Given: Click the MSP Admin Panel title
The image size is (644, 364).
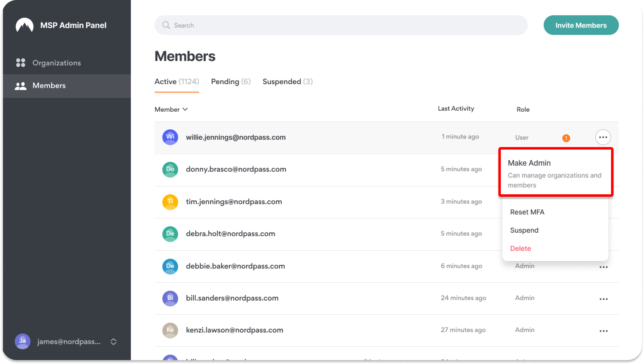Looking at the screenshot, I should point(73,25).
